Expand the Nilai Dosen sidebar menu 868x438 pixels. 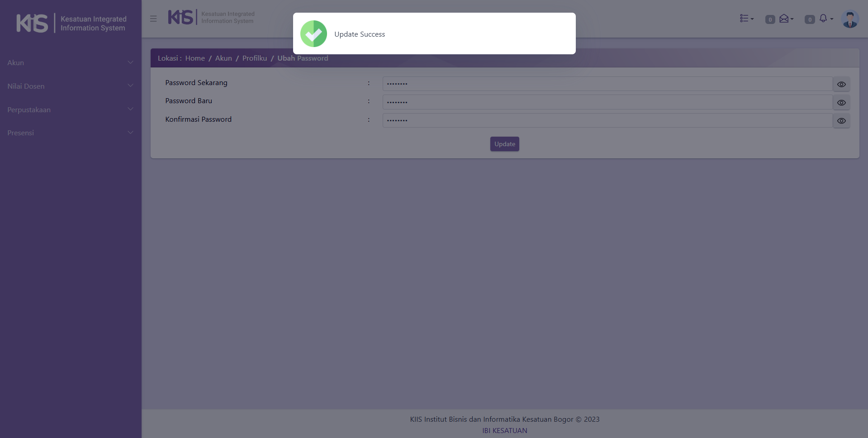[x=71, y=86]
